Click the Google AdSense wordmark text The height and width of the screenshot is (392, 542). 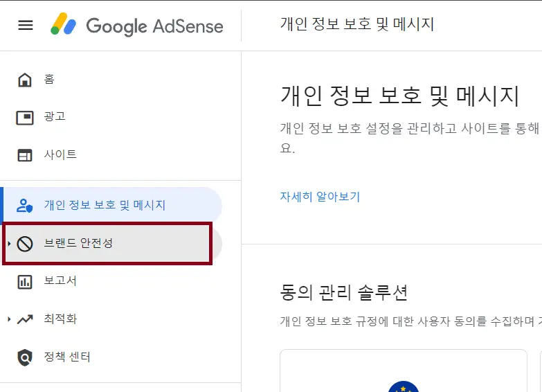coord(154,26)
